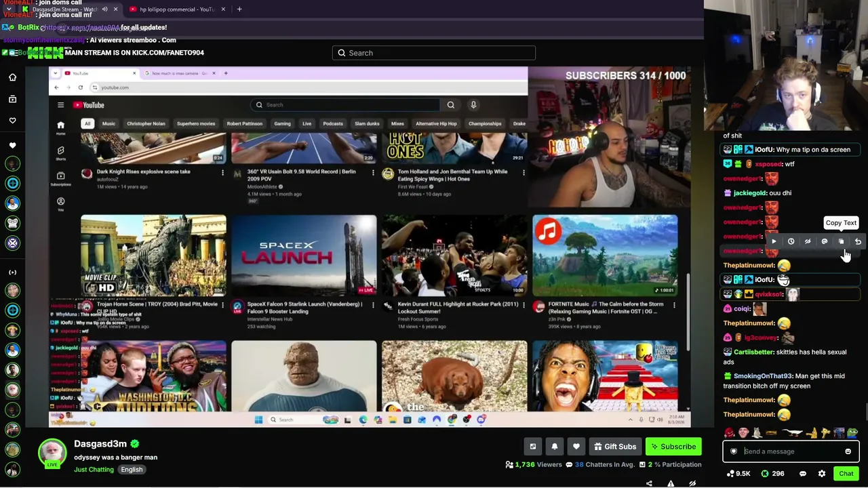Open chat settings gear icon
Screen dimensions: 868x488
click(822, 474)
